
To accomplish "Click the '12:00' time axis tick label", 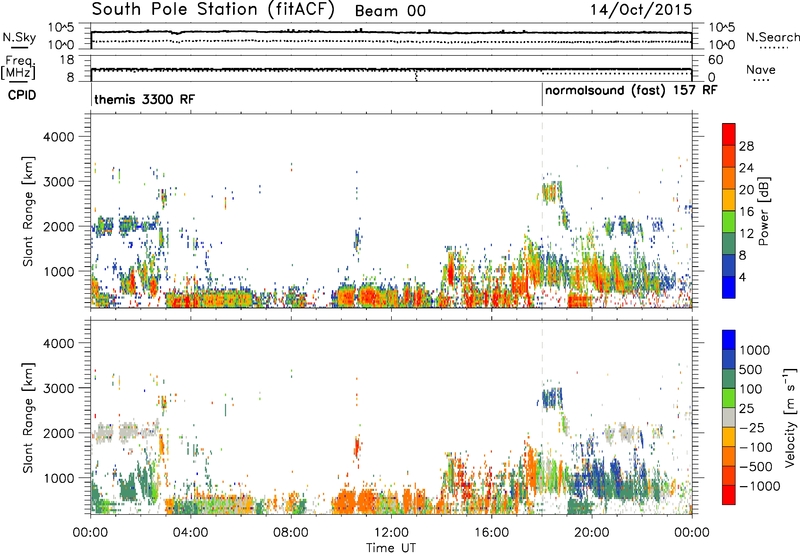I will [391, 533].
